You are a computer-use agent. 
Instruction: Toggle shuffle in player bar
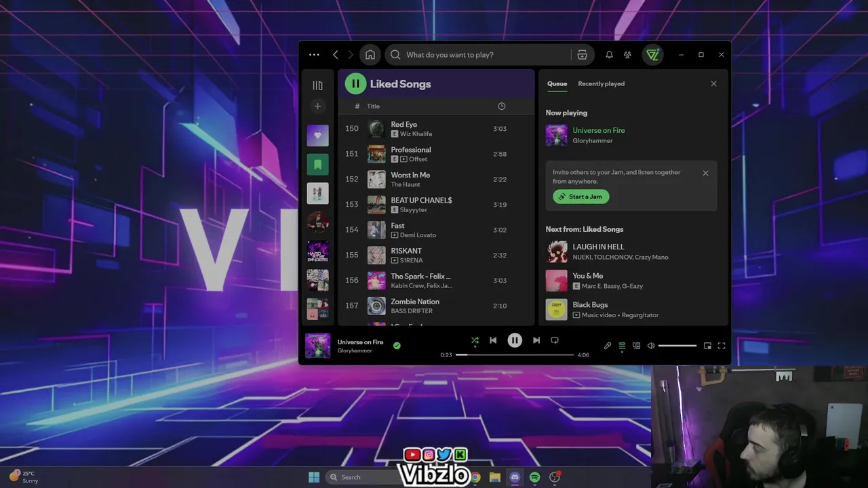point(475,340)
